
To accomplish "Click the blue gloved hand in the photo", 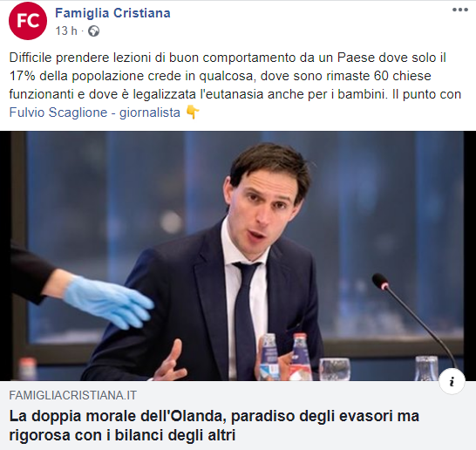I will pos(109,302).
